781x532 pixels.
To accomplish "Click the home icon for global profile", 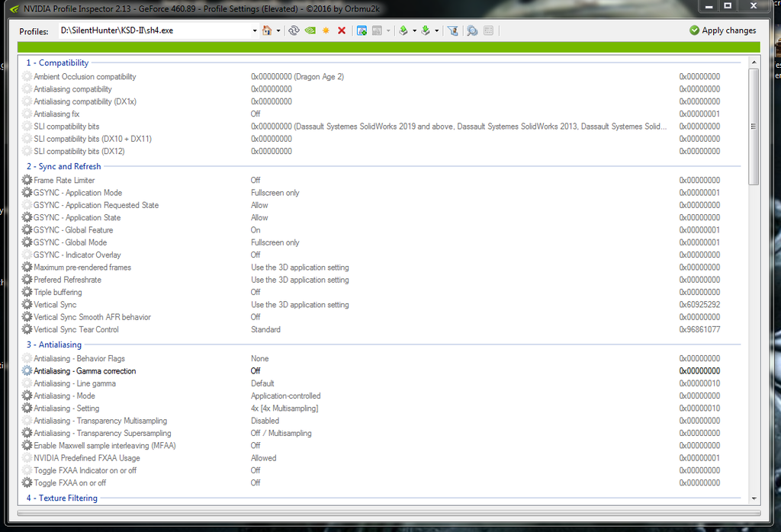I will pyautogui.click(x=267, y=30).
